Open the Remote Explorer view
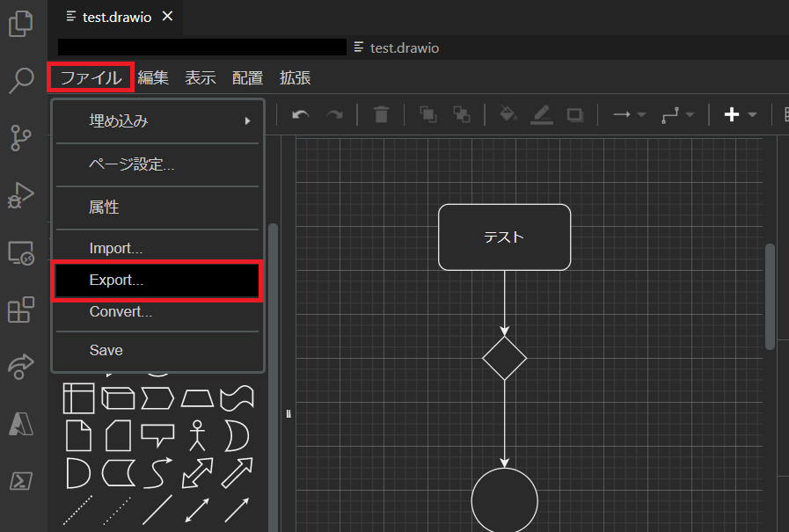 (x=21, y=253)
